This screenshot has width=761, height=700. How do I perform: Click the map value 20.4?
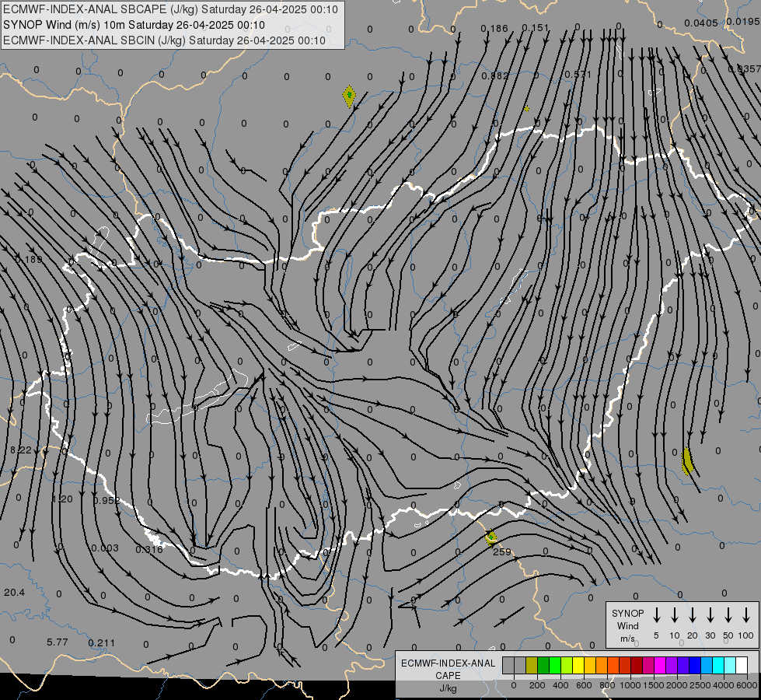click(14, 593)
